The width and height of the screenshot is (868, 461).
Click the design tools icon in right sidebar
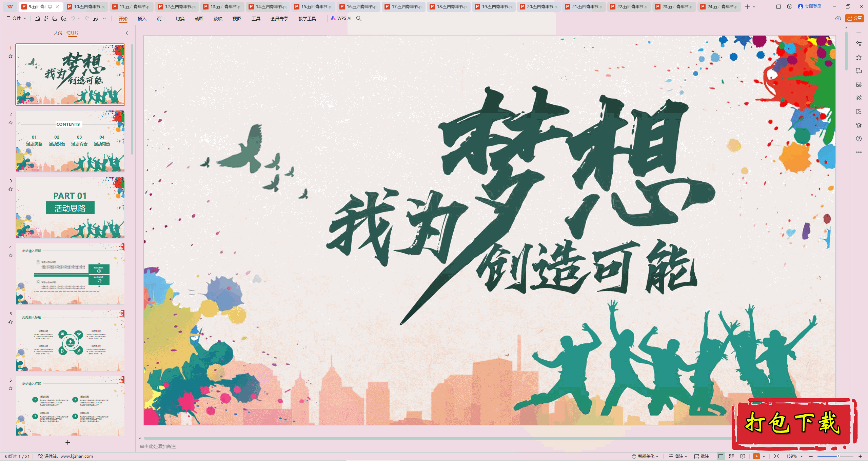(x=859, y=98)
